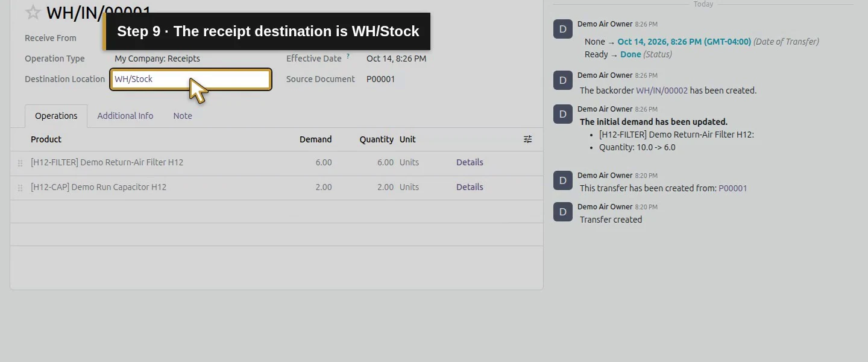Open Details for H12-FILTER line
The height and width of the screenshot is (362, 868).
[x=470, y=162]
